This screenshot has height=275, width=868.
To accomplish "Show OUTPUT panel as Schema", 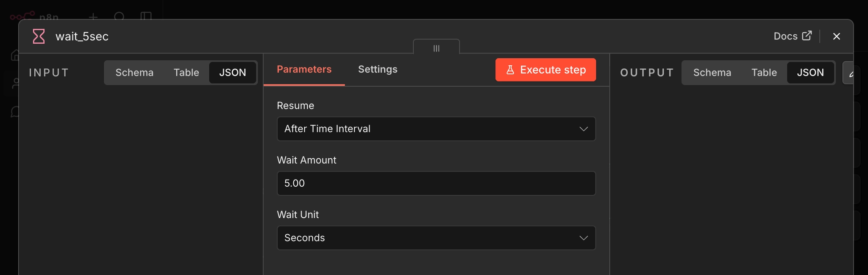I will pyautogui.click(x=712, y=73).
